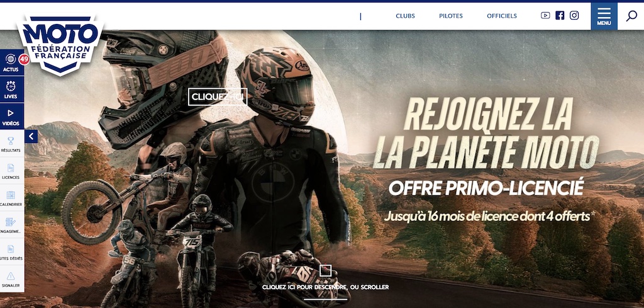Go to the Pilotes navigation item
This screenshot has width=644, height=308.
tap(450, 16)
